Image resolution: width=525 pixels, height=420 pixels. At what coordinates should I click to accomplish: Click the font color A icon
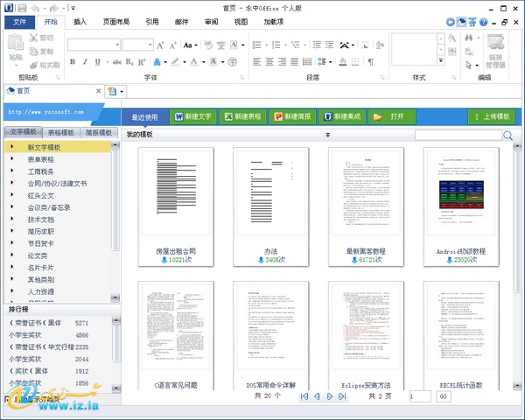[x=194, y=61]
